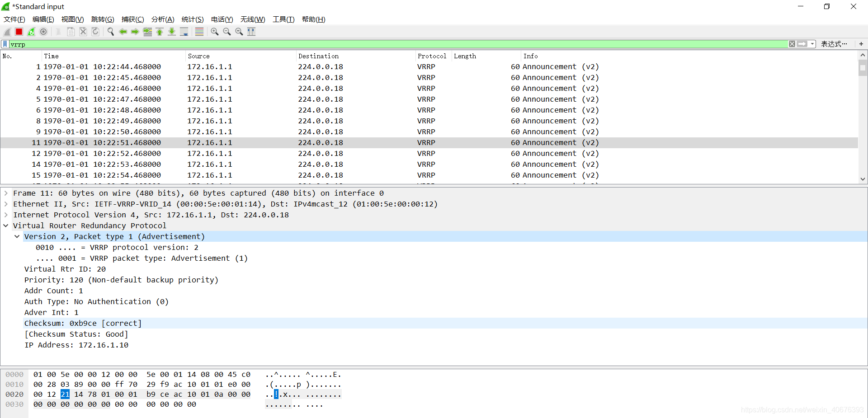Clear the vrrp display filter
The image size is (868, 418).
click(x=792, y=44)
